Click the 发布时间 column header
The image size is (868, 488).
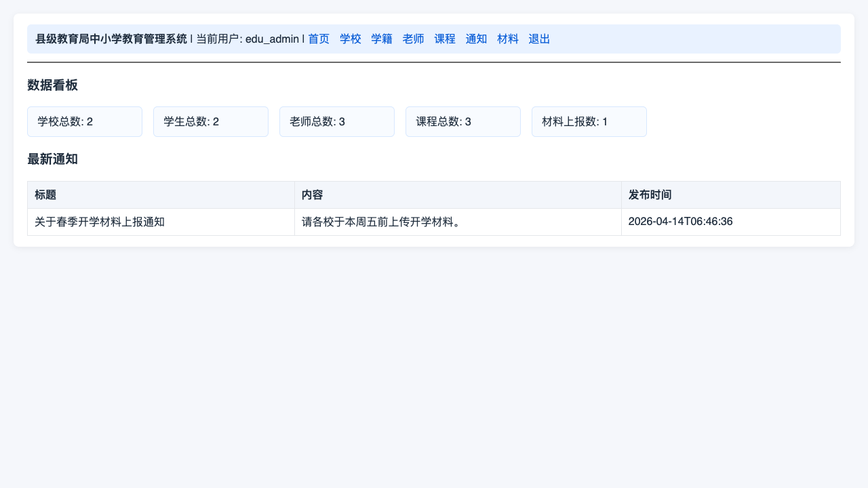coord(731,195)
